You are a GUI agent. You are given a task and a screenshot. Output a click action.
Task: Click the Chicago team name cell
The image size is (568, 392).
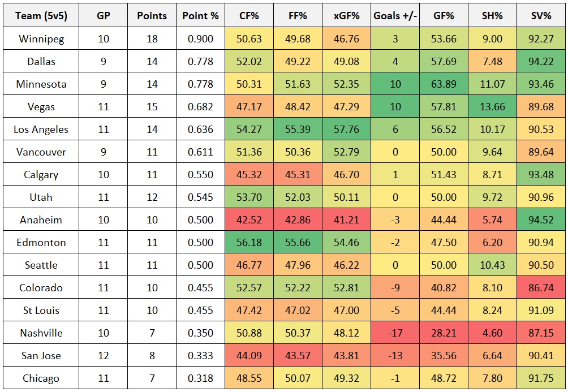[41, 378]
